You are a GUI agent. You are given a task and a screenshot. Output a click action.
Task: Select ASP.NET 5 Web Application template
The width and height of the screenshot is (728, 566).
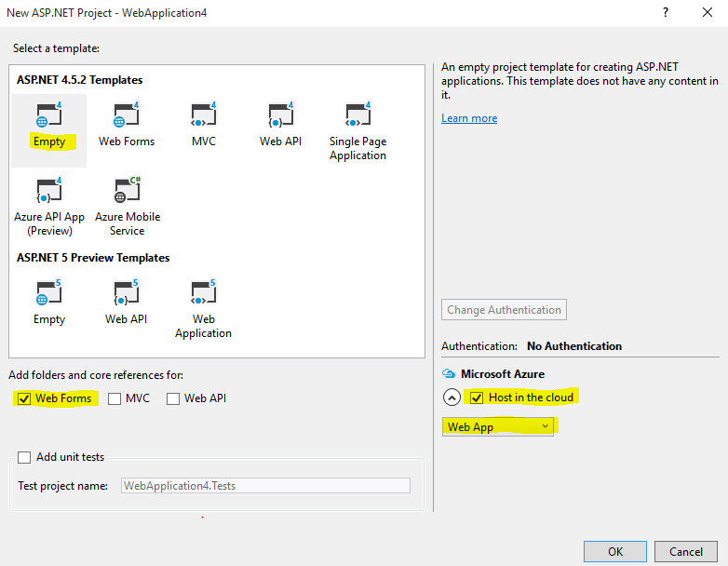[x=203, y=294]
